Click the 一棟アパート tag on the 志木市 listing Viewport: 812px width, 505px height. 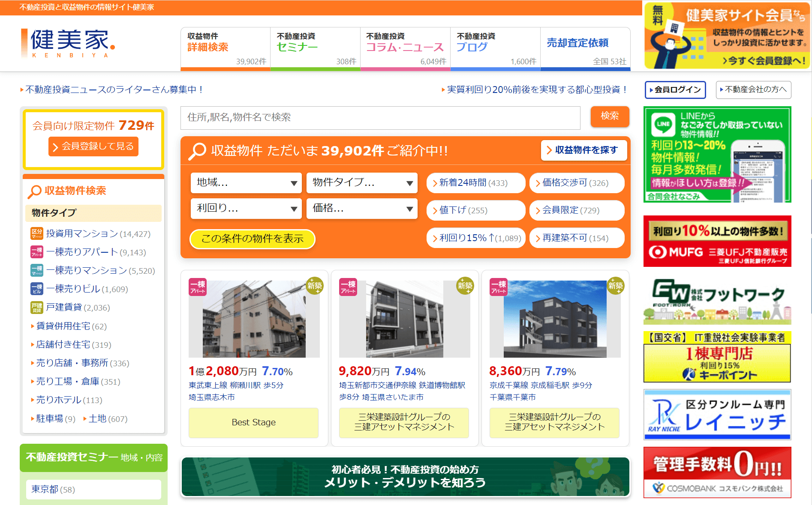(x=198, y=287)
